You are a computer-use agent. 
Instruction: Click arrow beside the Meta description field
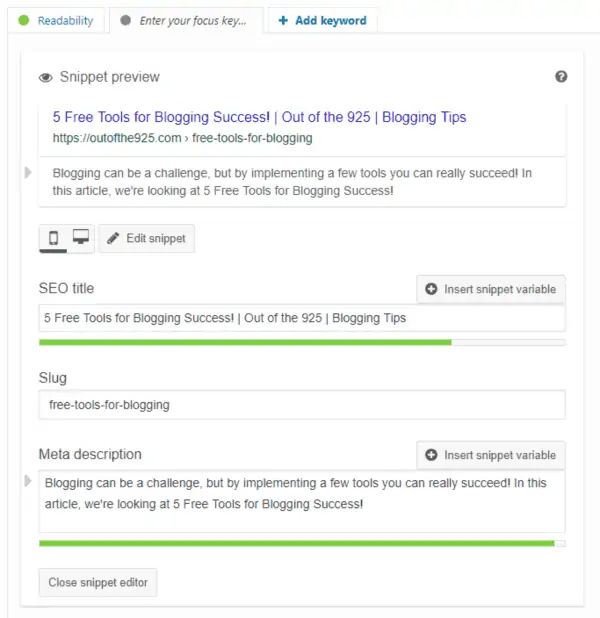click(x=28, y=482)
